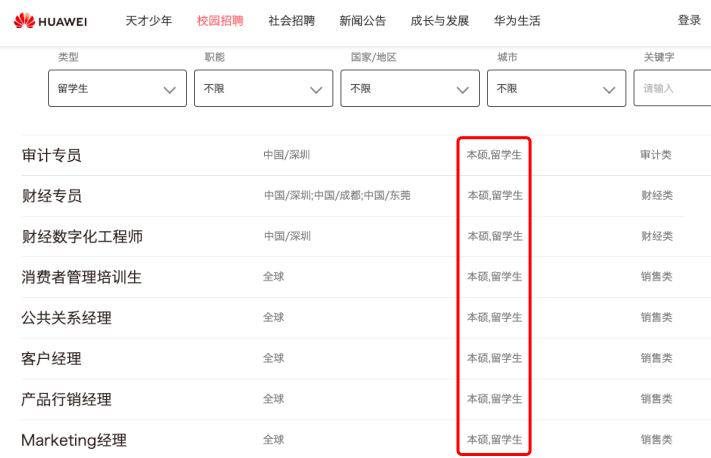This screenshot has width=711, height=458.
Task: Open the 校园招聘 menu item
Action: tap(220, 21)
